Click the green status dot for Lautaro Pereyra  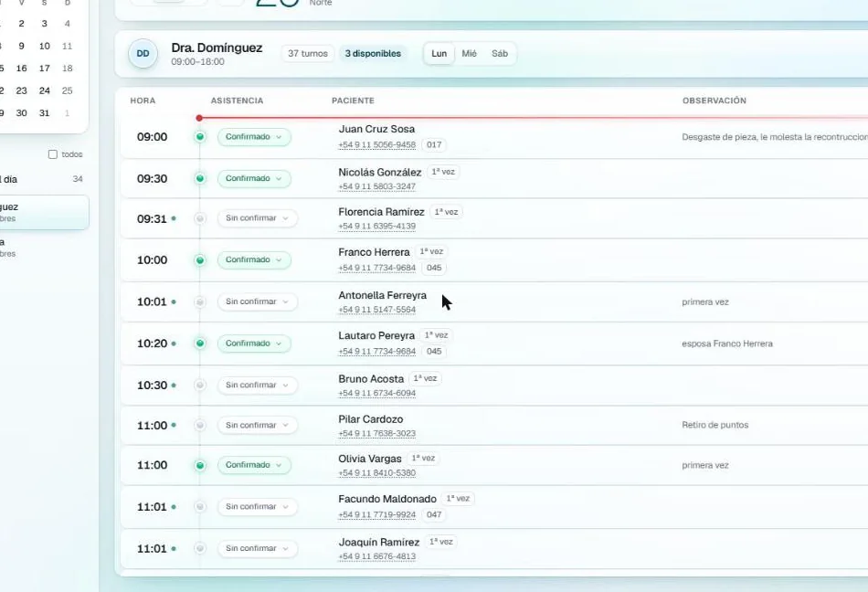(x=200, y=343)
